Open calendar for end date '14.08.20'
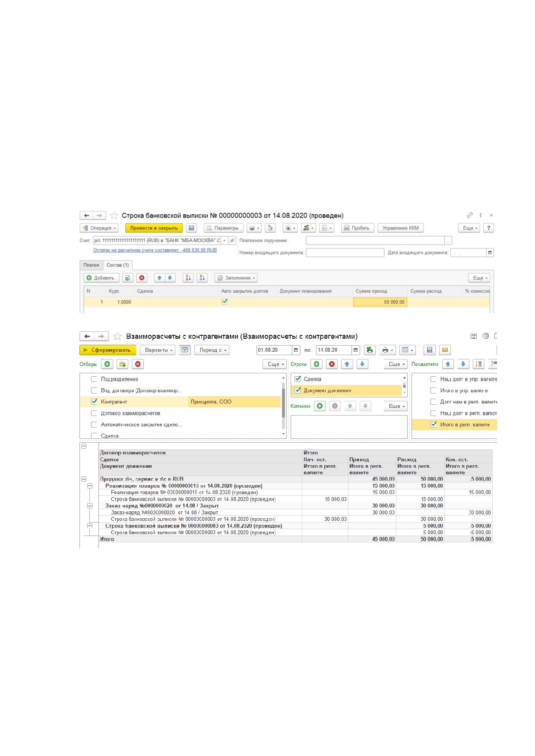 point(356,350)
